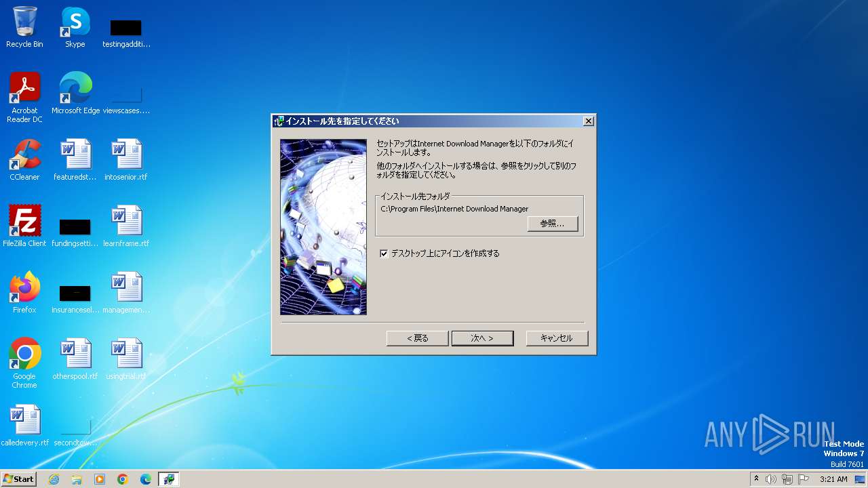Launch Edge from the taskbar
Screen dimensions: 868x488
click(x=146, y=479)
